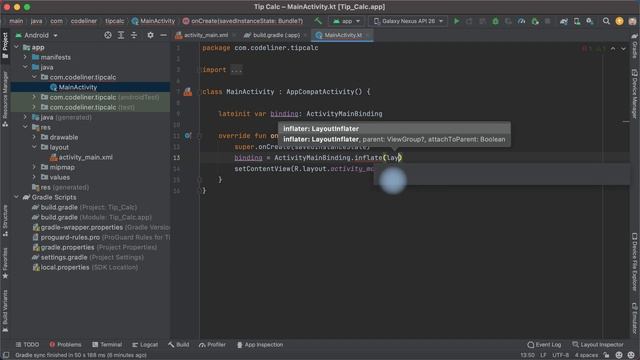Click '4 spaces' indent setting in status bar
Viewport: 640px width, 360px height.
point(586,355)
